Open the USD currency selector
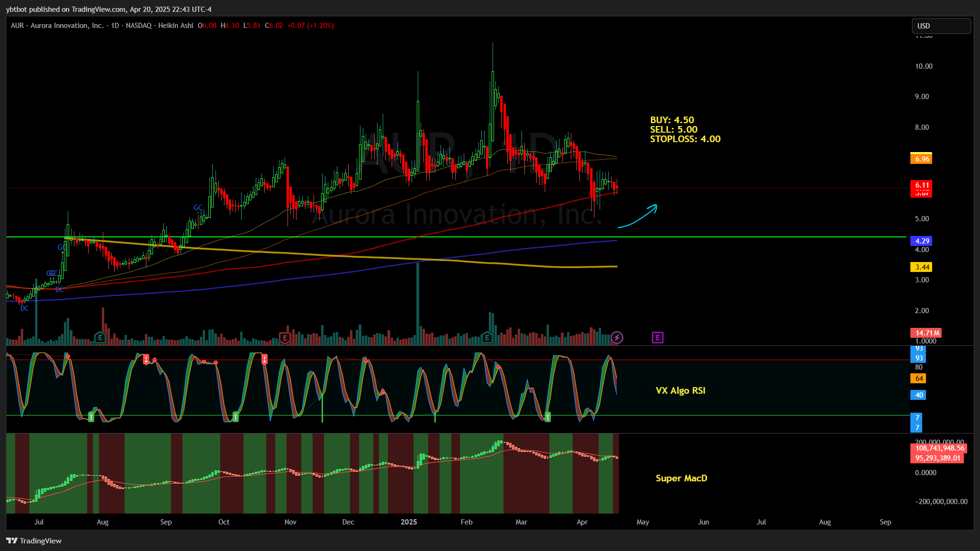 (x=941, y=26)
